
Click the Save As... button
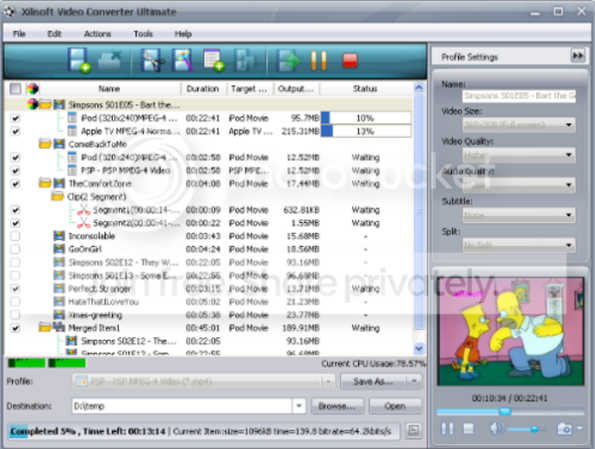point(373,381)
